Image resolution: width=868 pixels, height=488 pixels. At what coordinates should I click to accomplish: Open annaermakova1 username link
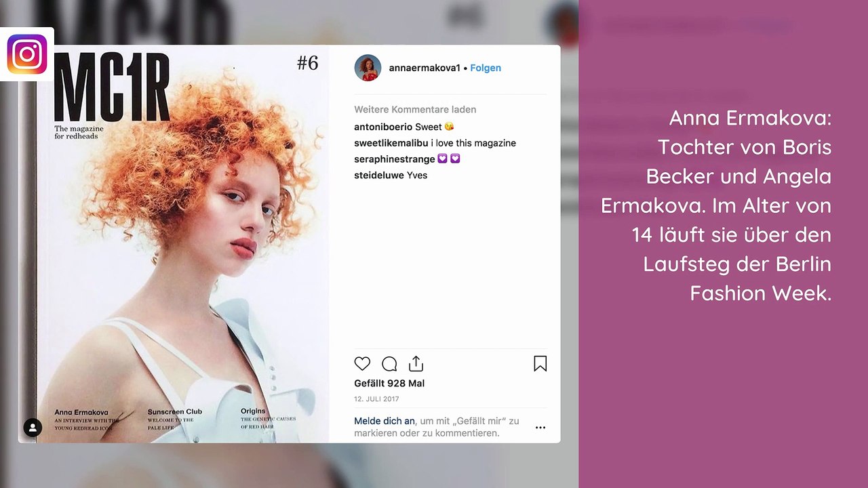click(425, 68)
